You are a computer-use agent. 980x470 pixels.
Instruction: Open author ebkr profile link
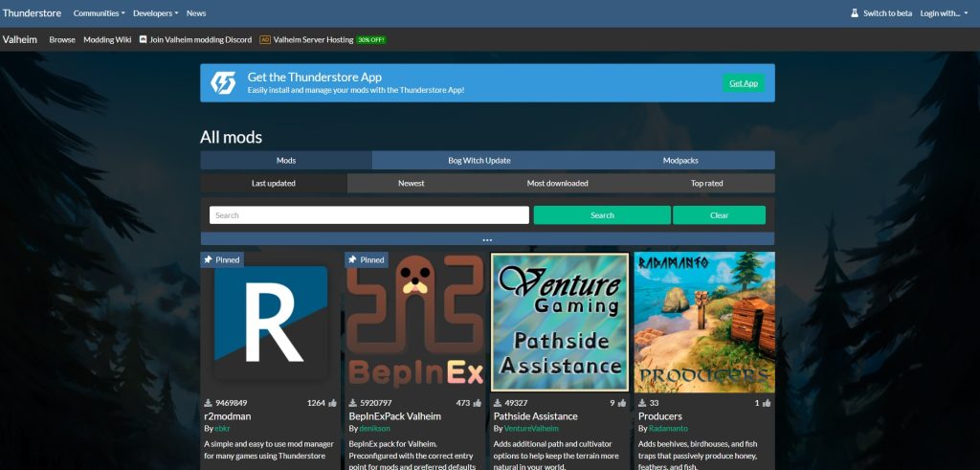point(222,429)
